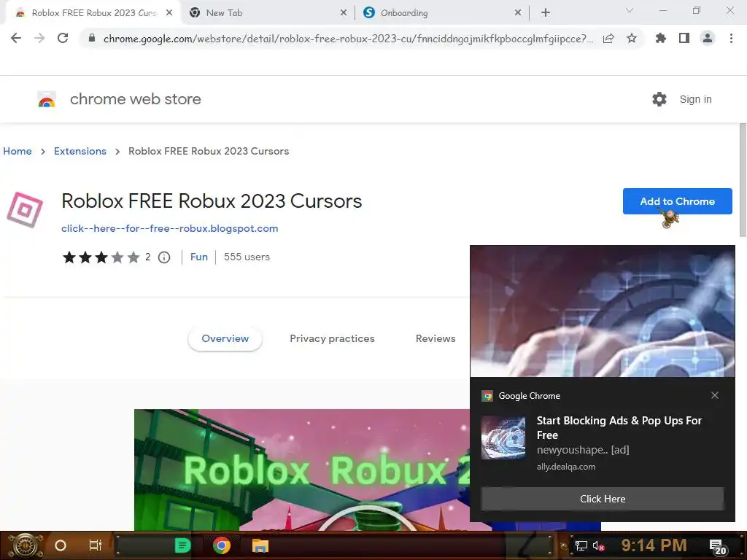The width and height of the screenshot is (747, 560).
Task: Open File Explorer from the taskbar
Action: 260,545
